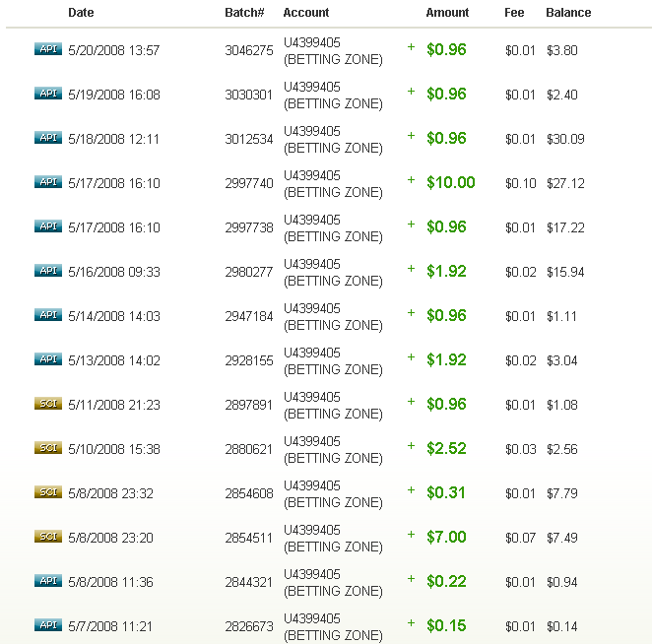Click the API badge for batch 3012534

tap(47, 138)
